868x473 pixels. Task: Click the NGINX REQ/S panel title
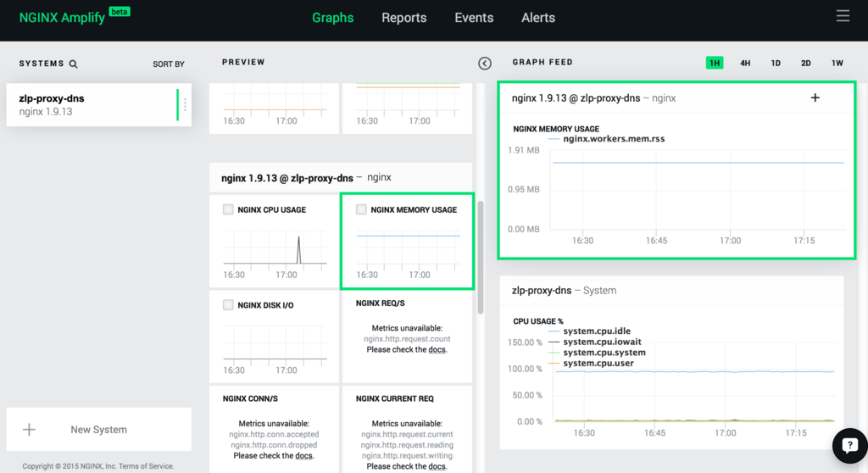(380, 303)
